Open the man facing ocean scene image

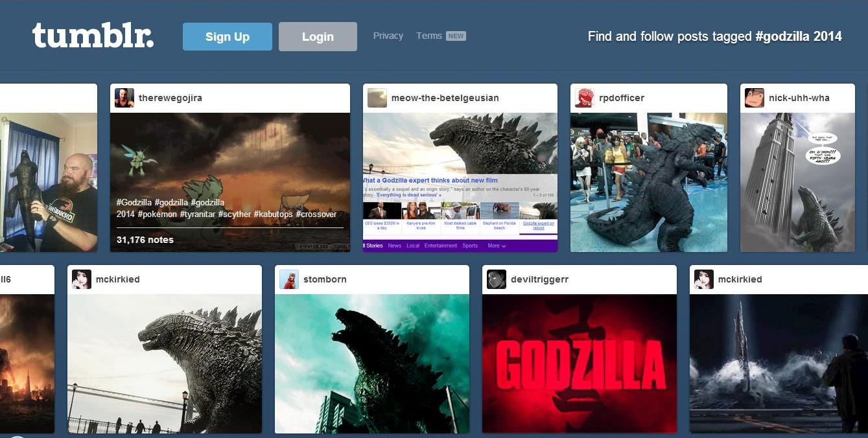coord(779,363)
